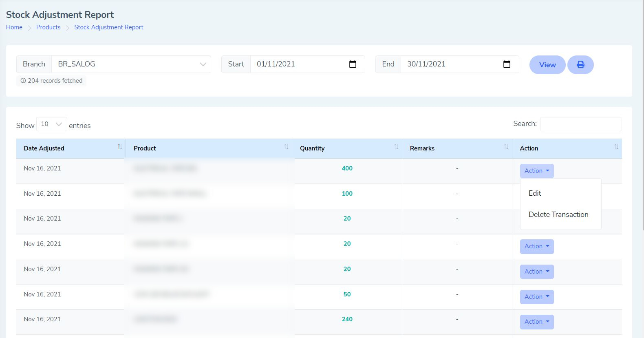Image resolution: width=644 pixels, height=338 pixels.
Task: Click Nov 16, 2021 in quantity 400 row
Action: pos(42,168)
